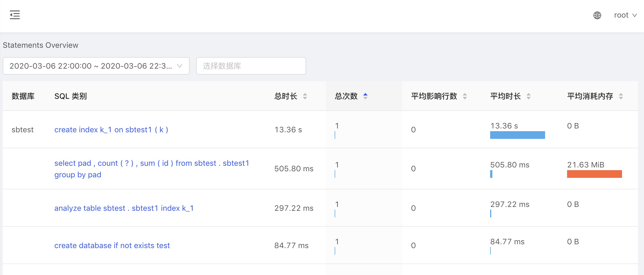Screen dimensions: 644x275
Task: Click the 505.80 ms average duration bar
Action: coord(491,174)
